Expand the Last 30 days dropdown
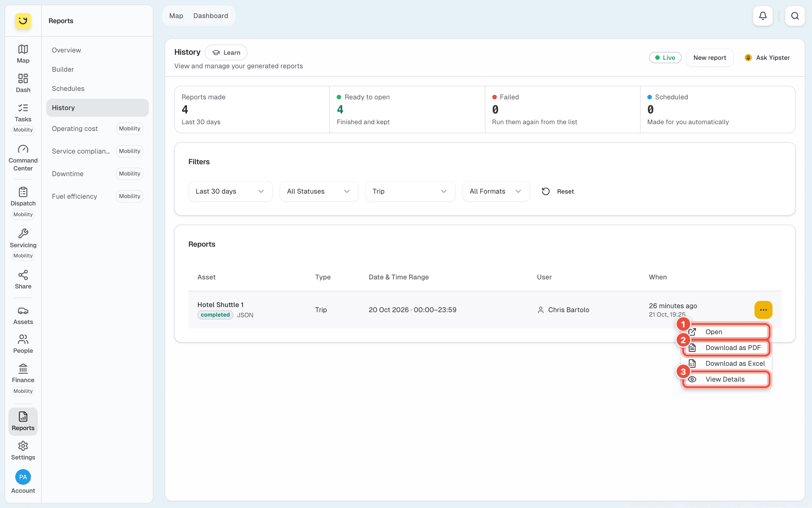 [x=230, y=191]
